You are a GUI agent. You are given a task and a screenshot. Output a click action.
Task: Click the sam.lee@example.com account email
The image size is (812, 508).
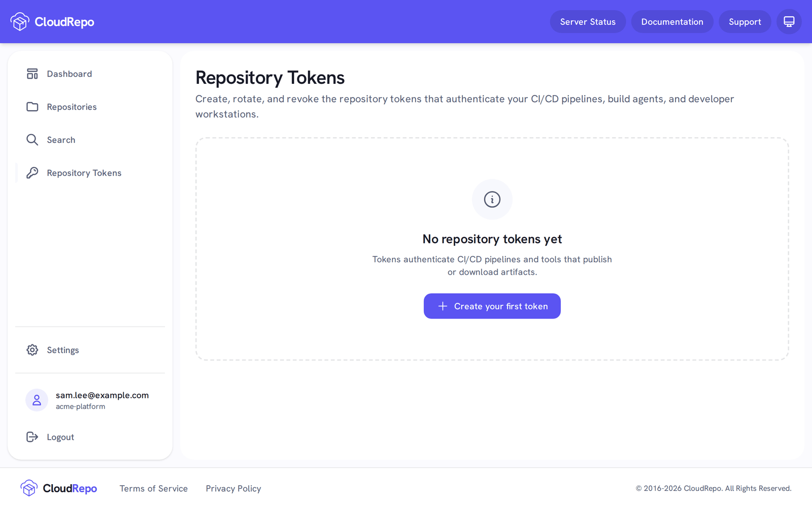click(x=102, y=395)
